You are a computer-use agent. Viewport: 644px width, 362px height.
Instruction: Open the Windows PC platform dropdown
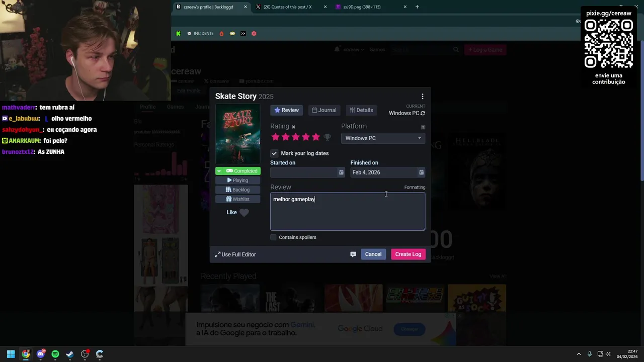pos(383,138)
